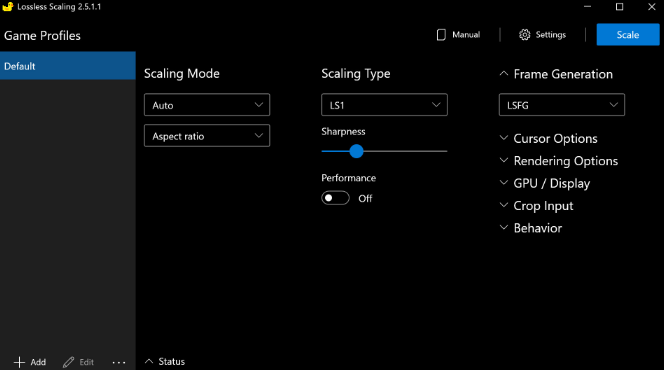Viewport: 664px width, 370px height.
Task: Open the Manual book icon
Action: click(x=441, y=35)
